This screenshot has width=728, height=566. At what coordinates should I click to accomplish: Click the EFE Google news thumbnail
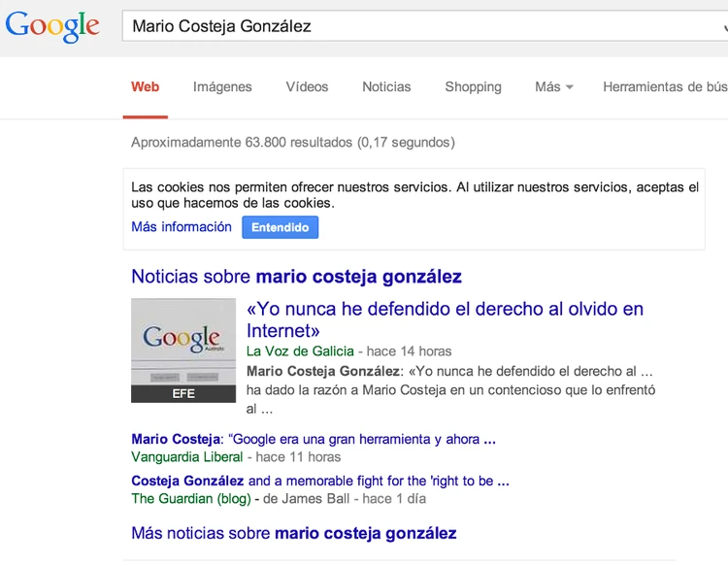click(183, 350)
